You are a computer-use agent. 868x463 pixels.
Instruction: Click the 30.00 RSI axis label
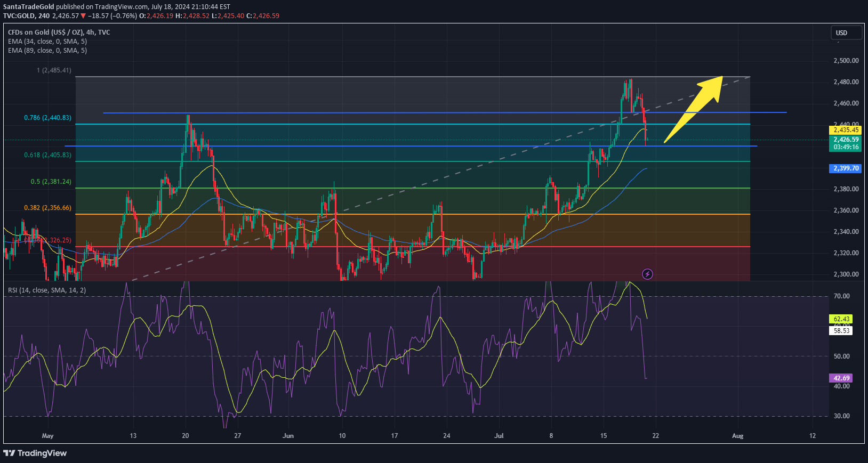[841, 416]
